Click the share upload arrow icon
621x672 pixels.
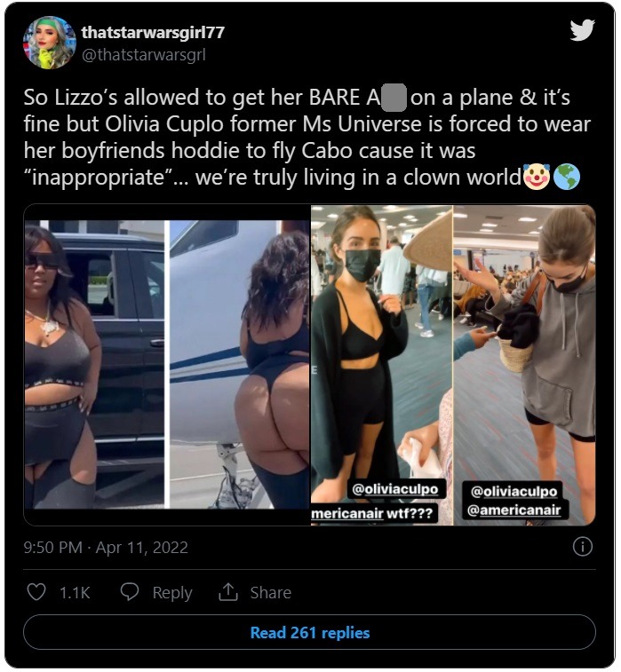pyautogui.click(x=227, y=592)
